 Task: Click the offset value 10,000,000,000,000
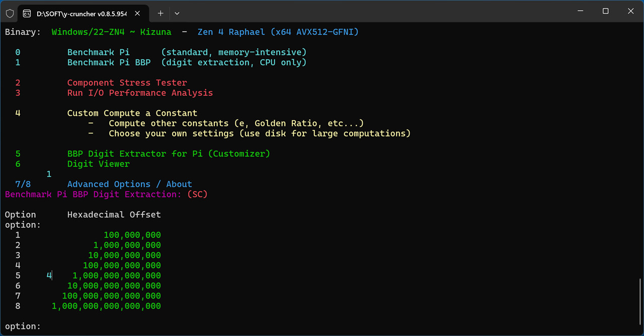114,286
